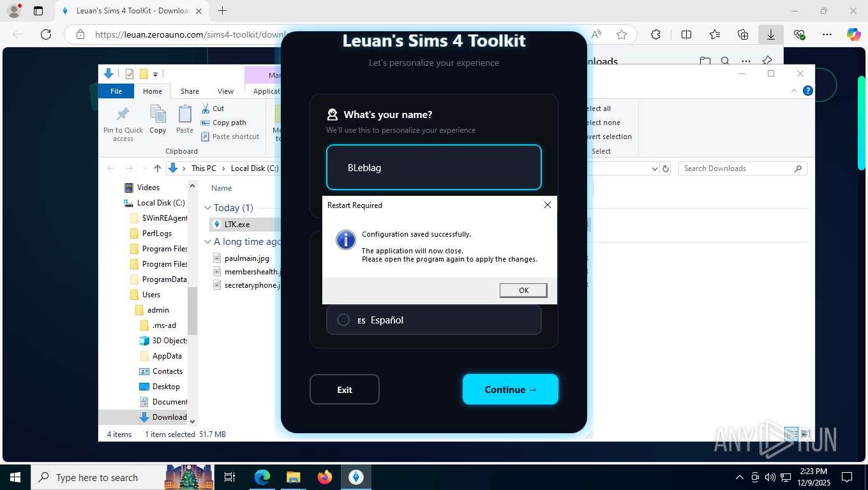
Task: Open Edge split screen icon
Action: [686, 34]
